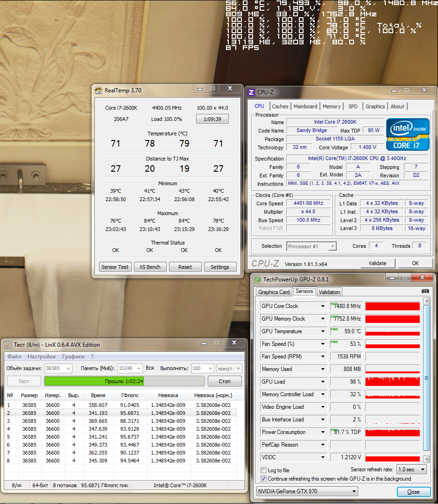The height and width of the screenshot is (504, 438).
Task: Click GPU-Z sensors scrollbar up arrow
Action: (x=426, y=301)
